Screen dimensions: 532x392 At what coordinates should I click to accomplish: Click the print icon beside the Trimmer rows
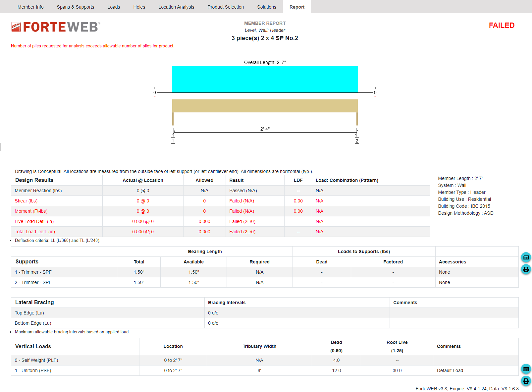click(526, 269)
